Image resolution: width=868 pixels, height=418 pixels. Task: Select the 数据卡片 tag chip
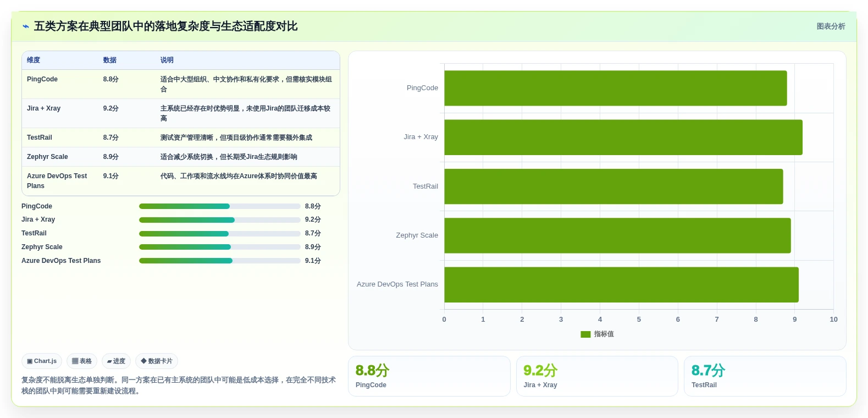point(157,361)
